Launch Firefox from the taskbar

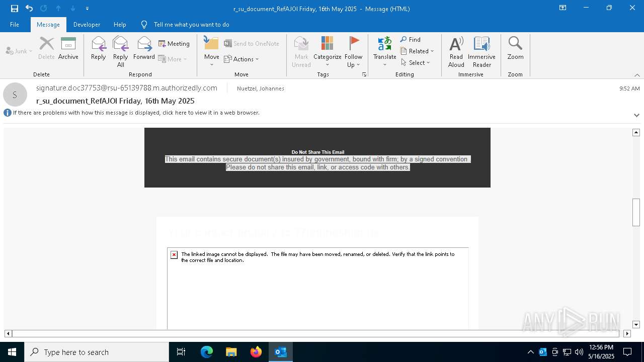(256, 352)
